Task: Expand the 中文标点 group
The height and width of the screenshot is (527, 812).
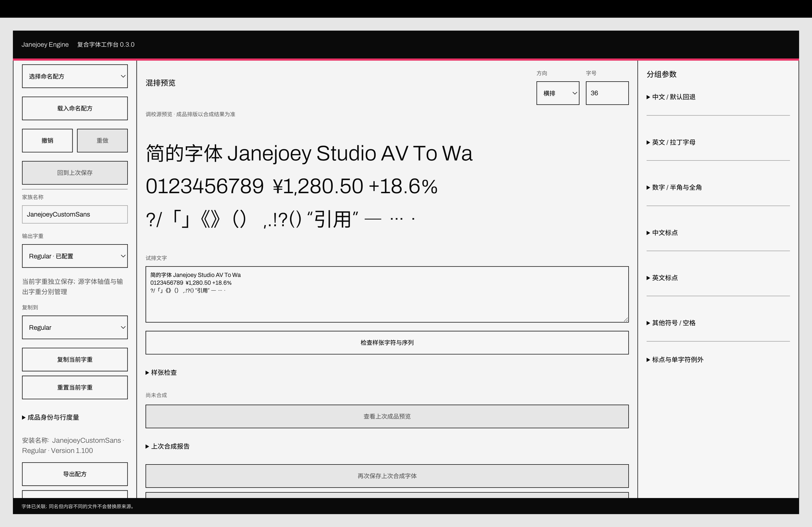Action: tap(662, 233)
